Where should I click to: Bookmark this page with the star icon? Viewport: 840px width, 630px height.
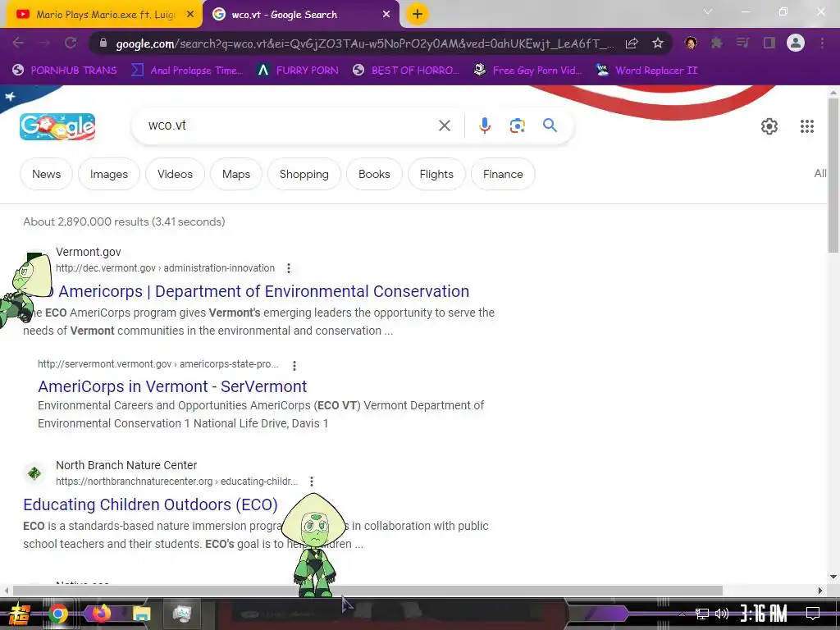(x=658, y=43)
